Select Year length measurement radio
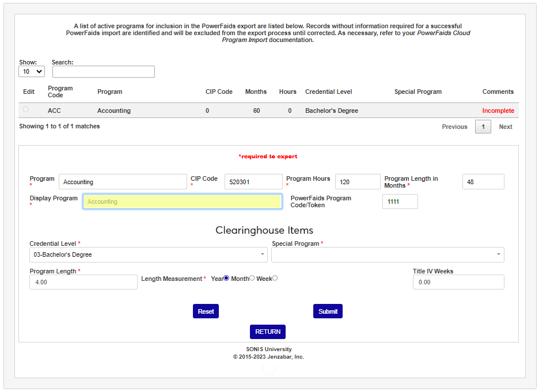Image resolution: width=539 pixels, height=392 pixels. pos(226,278)
